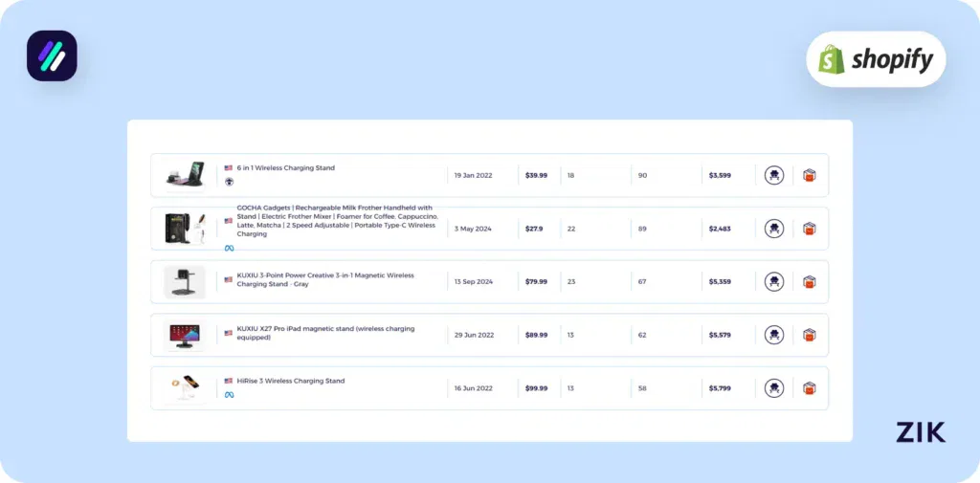This screenshot has width=980, height=483.
Task: Click the spy icon in the $5,359 row
Action: [774, 282]
